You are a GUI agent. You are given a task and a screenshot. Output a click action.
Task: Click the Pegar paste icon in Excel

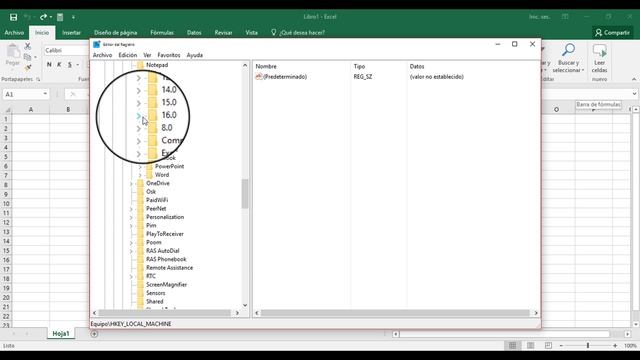pos(13,51)
